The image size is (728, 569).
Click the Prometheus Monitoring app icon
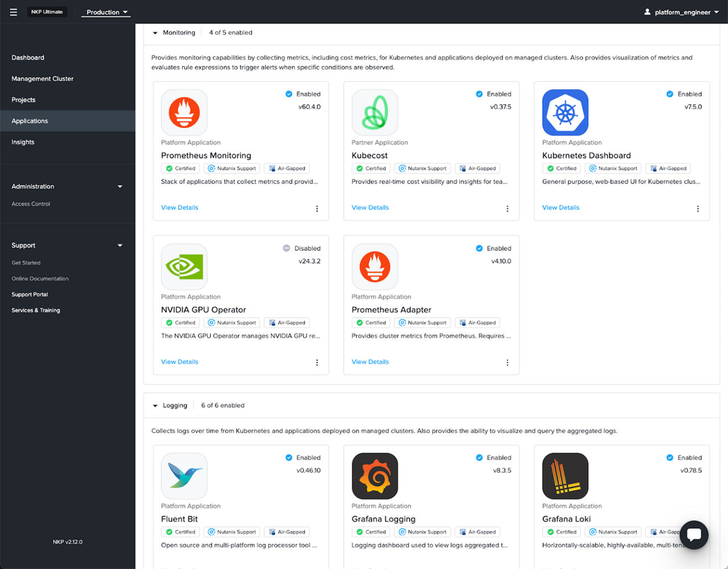click(x=184, y=112)
